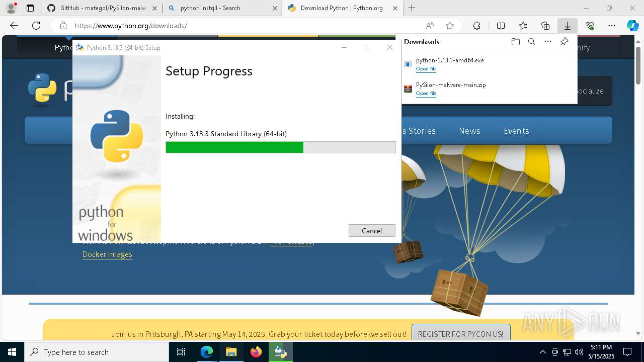Select the Python installer taskbar icon

tap(281, 352)
